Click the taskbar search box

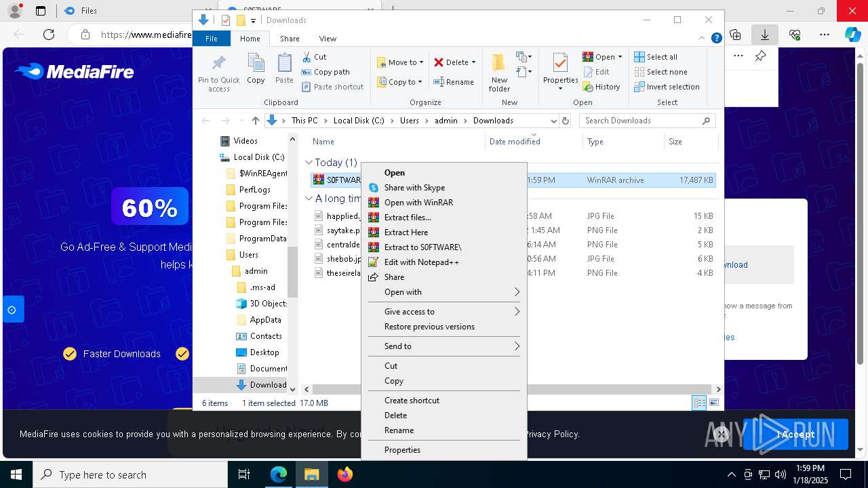coord(130,474)
